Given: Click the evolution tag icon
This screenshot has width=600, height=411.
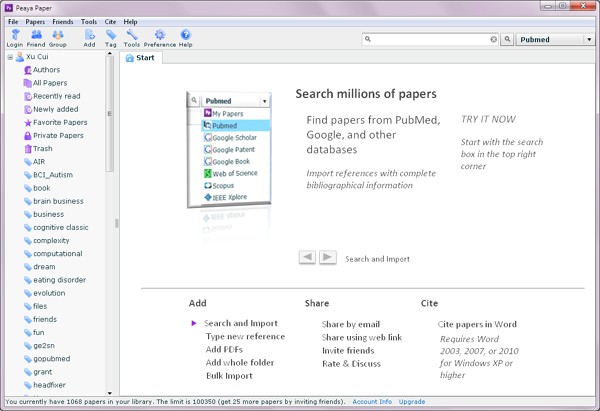Looking at the screenshot, I should [x=28, y=293].
